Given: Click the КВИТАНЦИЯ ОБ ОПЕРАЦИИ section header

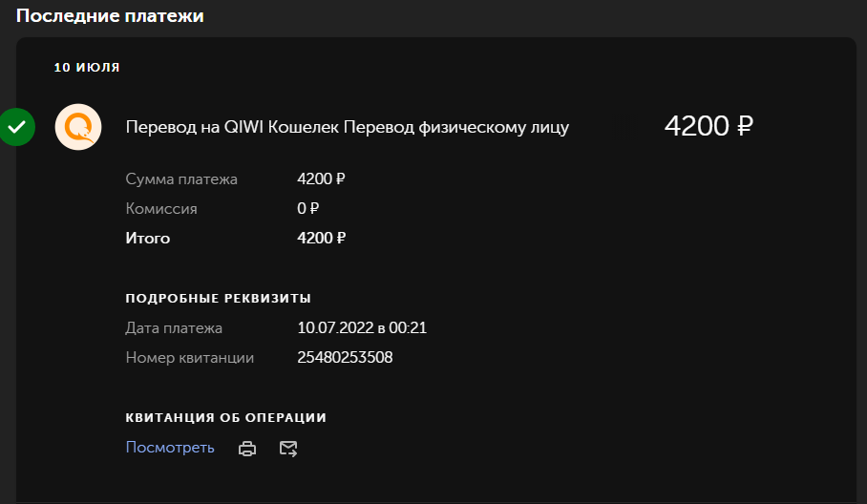Looking at the screenshot, I should (226, 418).
